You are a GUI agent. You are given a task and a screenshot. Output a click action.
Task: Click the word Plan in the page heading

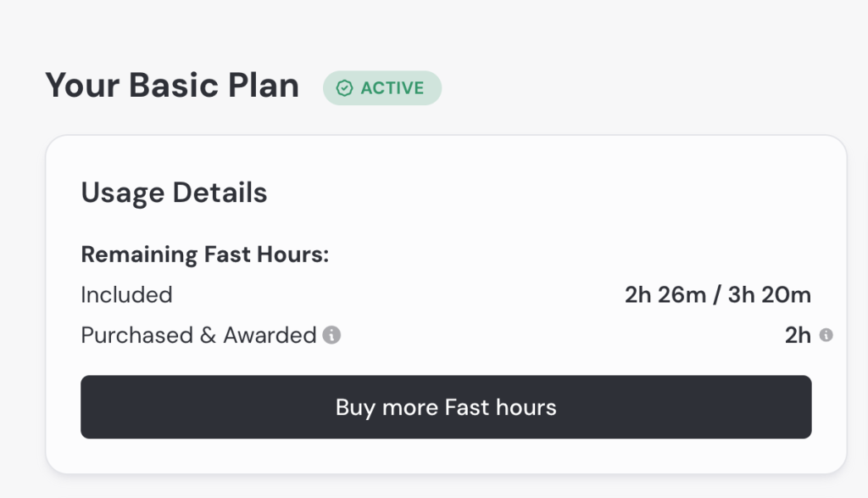click(262, 86)
